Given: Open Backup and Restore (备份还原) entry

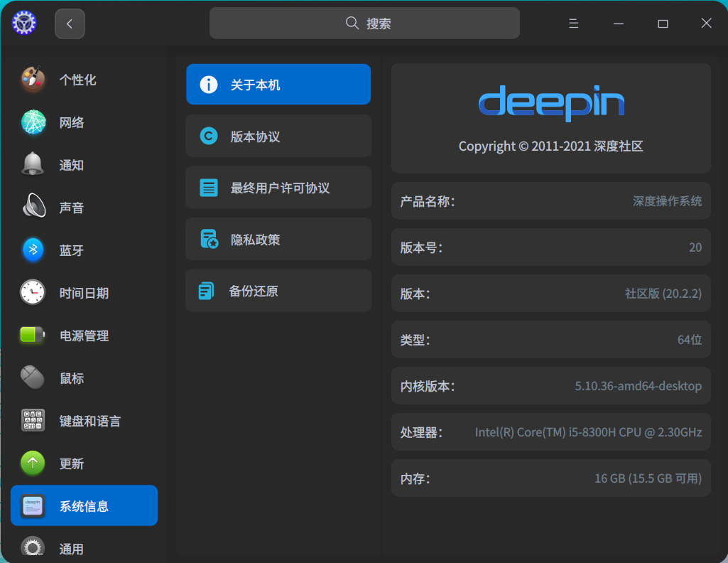Looking at the screenshot, I should coord(278,291).
